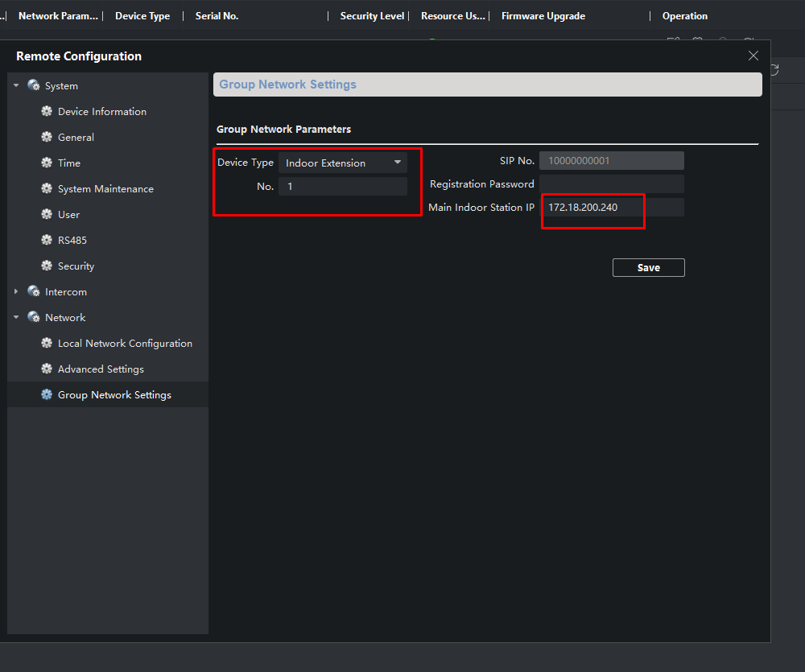Click the Operation column header
Viewport: 805px width, 672px height.
click(685, 16)
